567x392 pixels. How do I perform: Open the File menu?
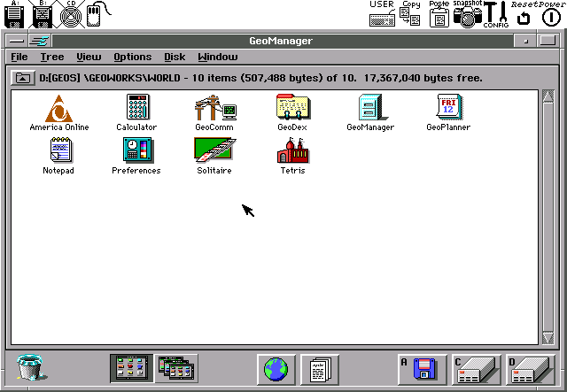tap(19, 57)
